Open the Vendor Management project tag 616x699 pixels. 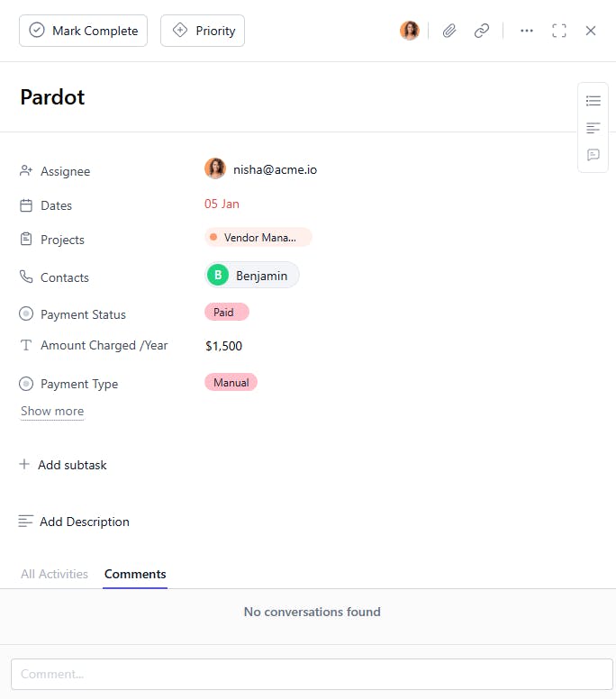point(258,238)
